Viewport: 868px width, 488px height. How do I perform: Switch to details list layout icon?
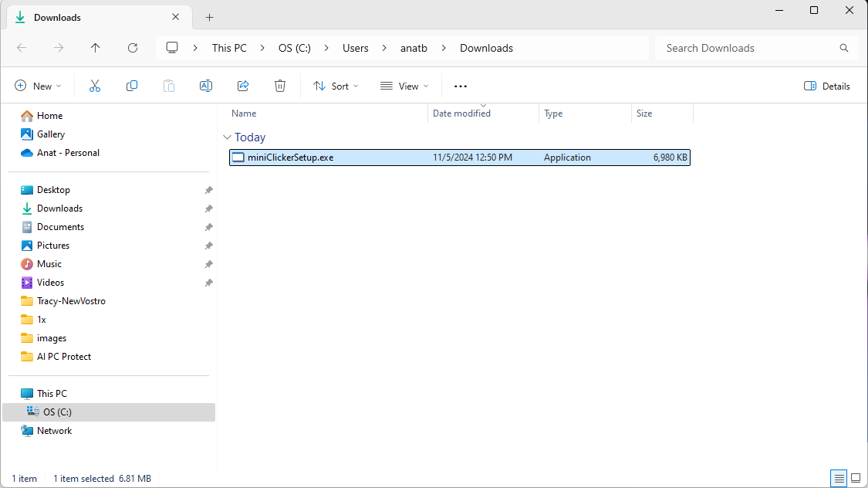(839, 477)
